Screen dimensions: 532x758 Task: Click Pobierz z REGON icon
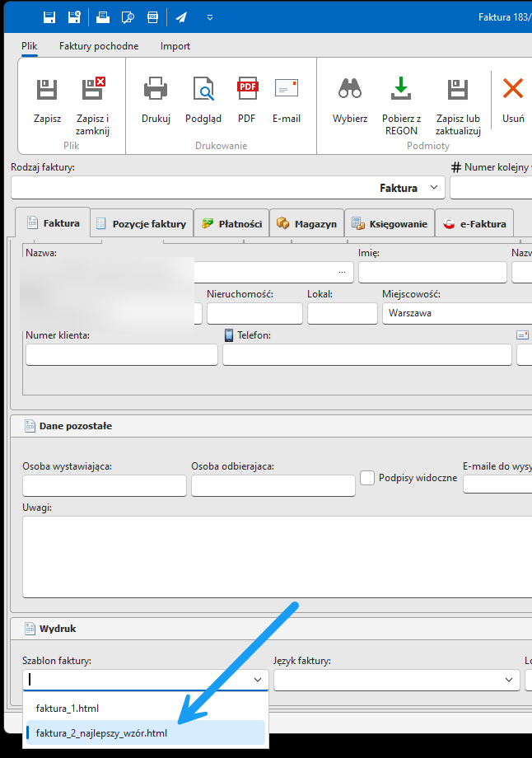point(401,89)
